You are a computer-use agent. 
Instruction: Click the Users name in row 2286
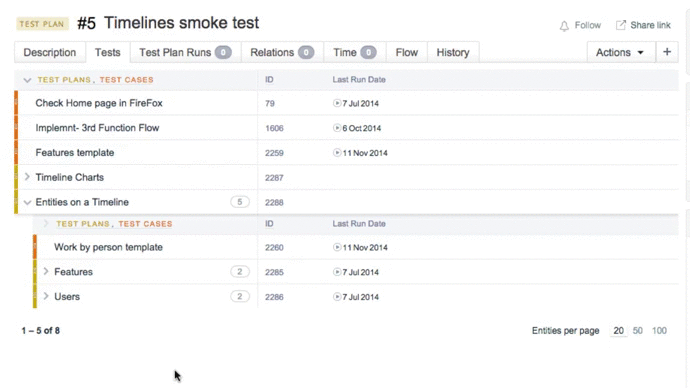coord(67,296)
